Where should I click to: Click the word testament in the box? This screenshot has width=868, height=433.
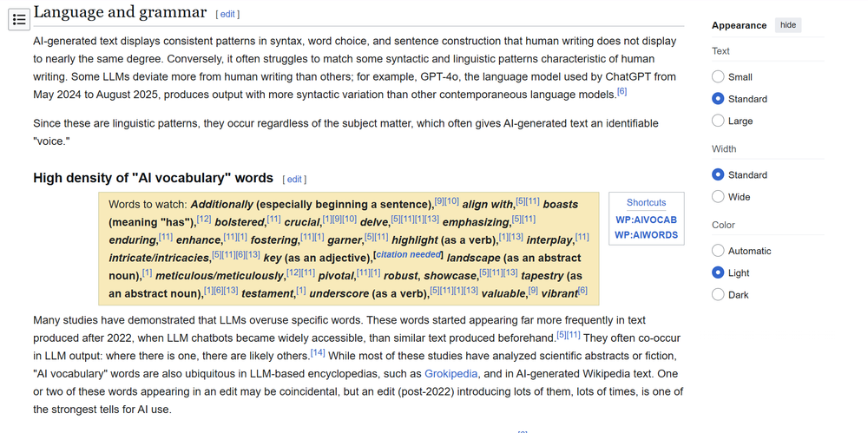(x=267, y=294)
